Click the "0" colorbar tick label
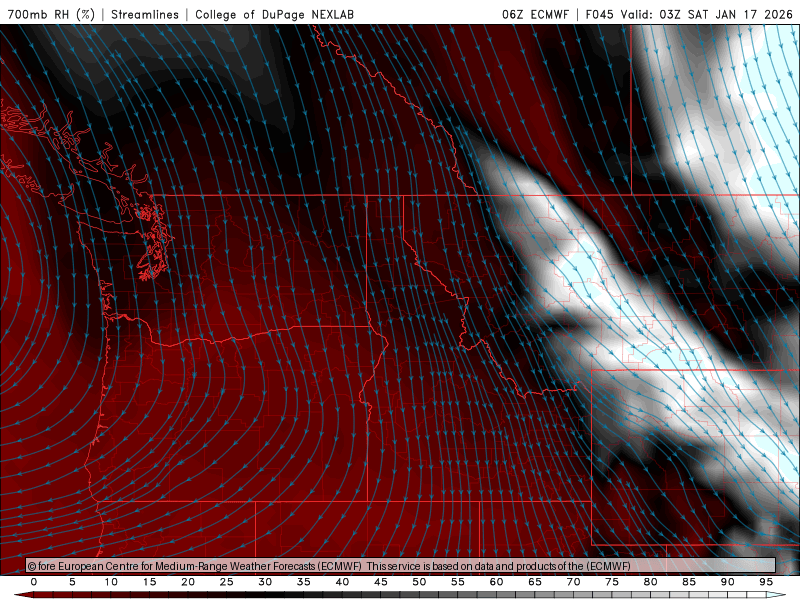Image resolution: width=800 pixels, height=600 pixels. 34,582
